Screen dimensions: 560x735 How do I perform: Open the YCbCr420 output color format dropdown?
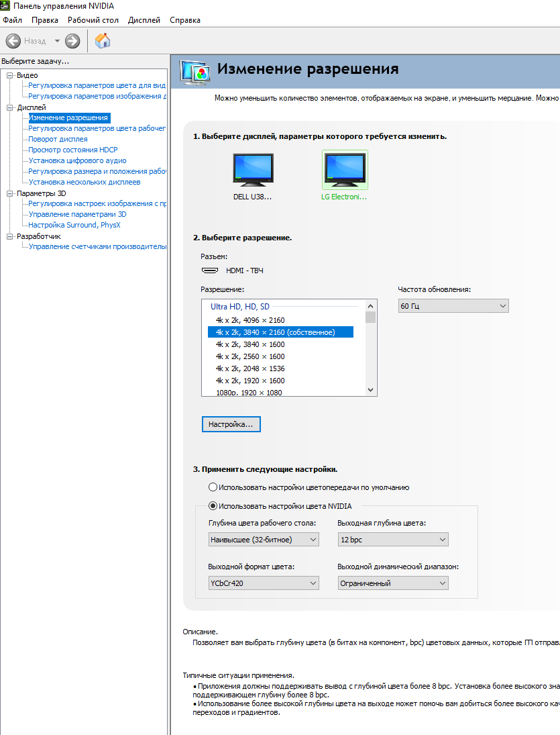click(x=264, y=583)
